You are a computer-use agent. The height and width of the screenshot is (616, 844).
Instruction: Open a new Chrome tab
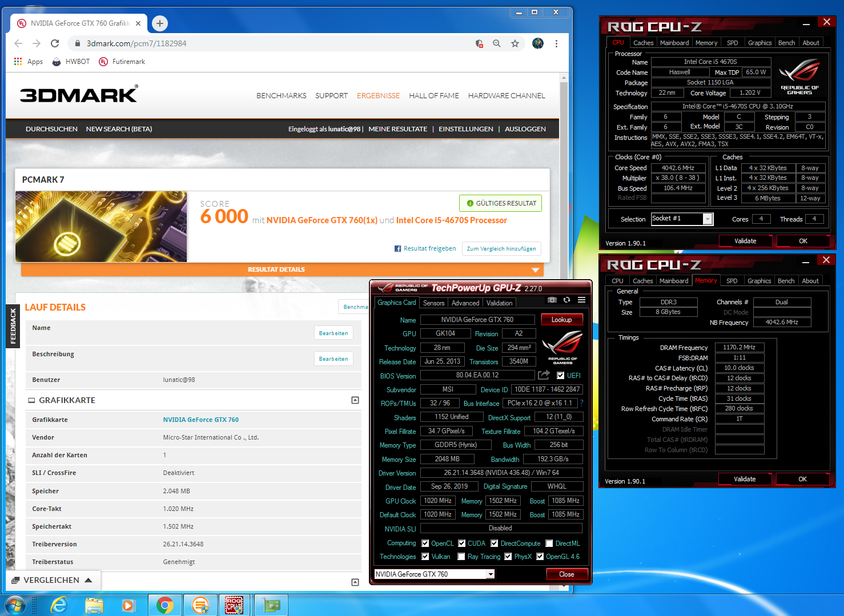click(x=160, y=23)
